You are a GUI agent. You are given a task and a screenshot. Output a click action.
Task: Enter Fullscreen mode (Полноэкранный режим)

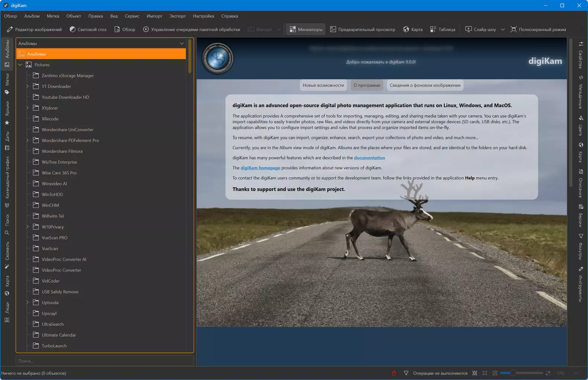click(x=538, y=29)
